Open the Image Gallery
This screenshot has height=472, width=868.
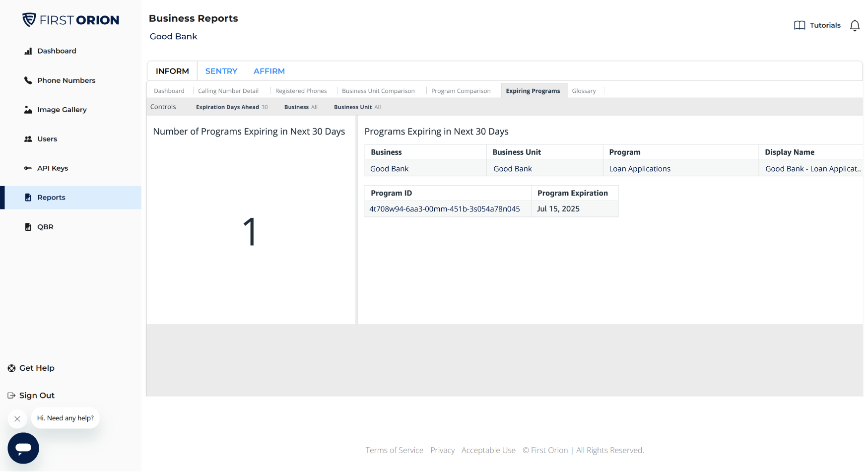62,110
